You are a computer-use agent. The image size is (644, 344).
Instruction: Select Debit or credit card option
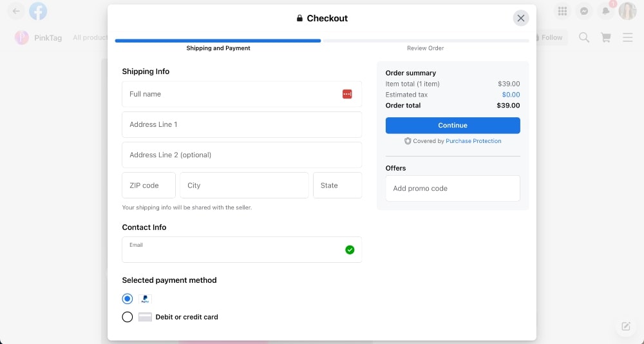point(128,317)
